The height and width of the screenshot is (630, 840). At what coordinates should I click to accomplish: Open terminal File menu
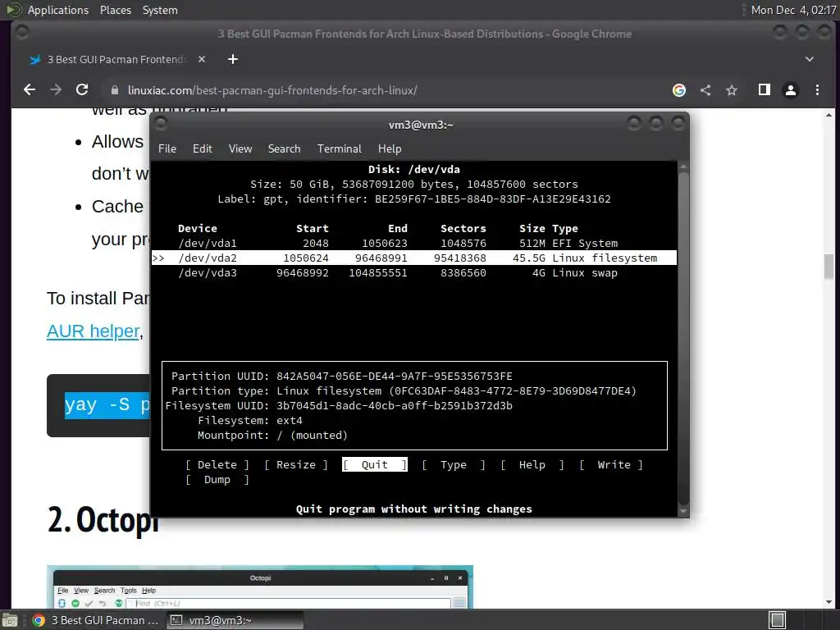click(167, 149)
